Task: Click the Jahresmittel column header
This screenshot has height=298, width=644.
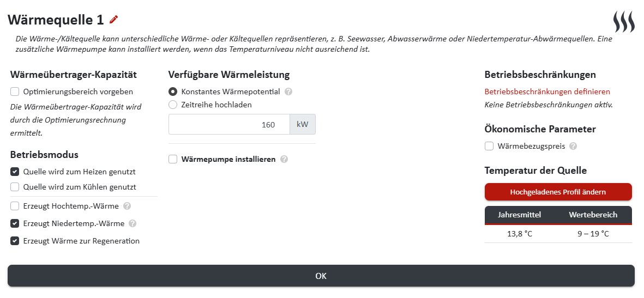Action: pos(519,215)
